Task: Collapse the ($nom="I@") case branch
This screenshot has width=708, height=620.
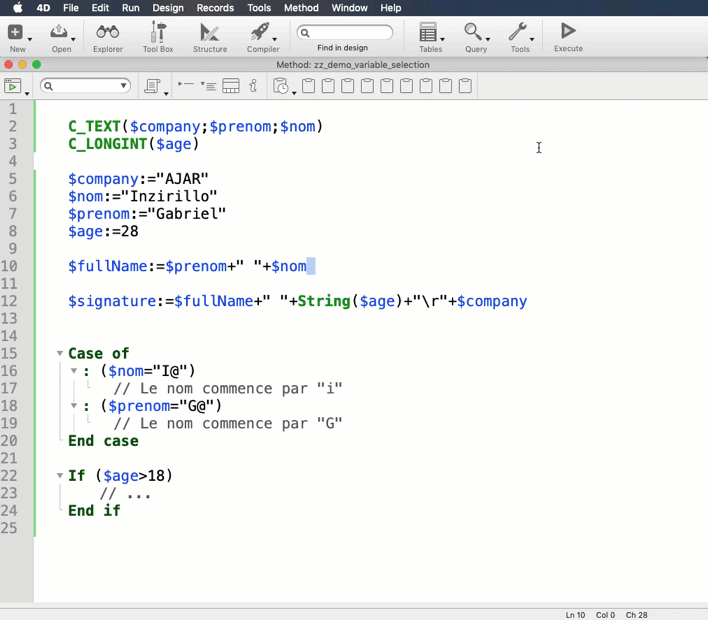Action: click(x=74, y=371)
